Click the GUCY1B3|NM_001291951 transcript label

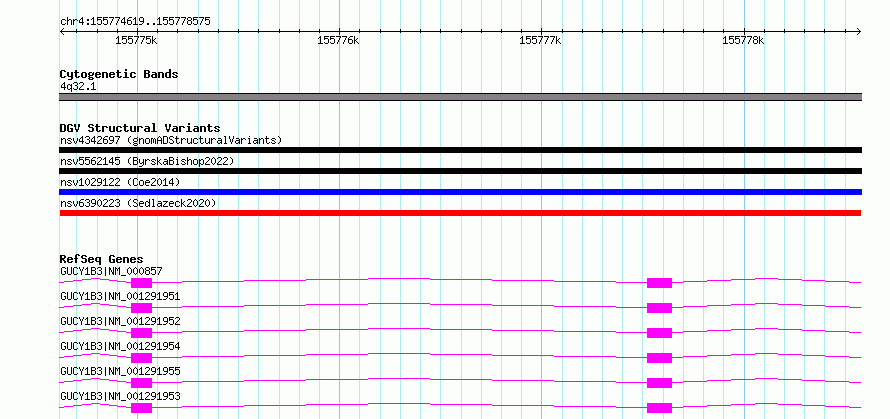[x=120, y=296]
